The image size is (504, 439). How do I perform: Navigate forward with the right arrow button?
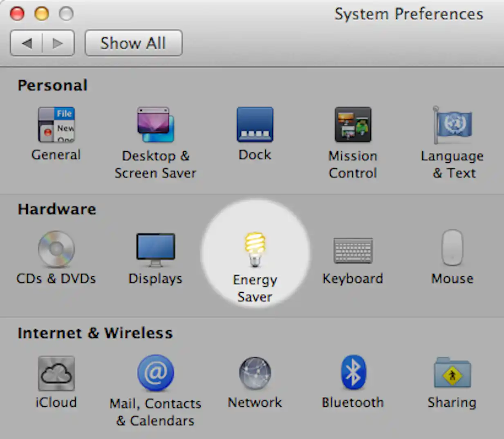[x=57, y=43]
